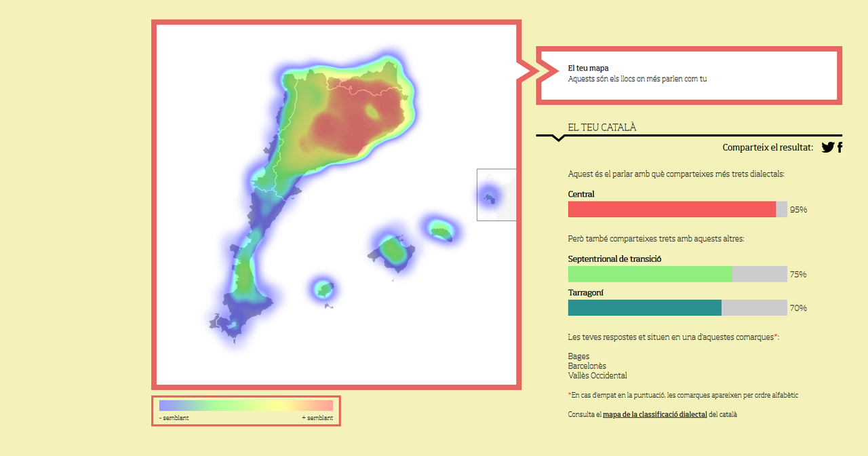
Task: Click 'Comparteix el resultat:' label
Action: coord(768,147)
